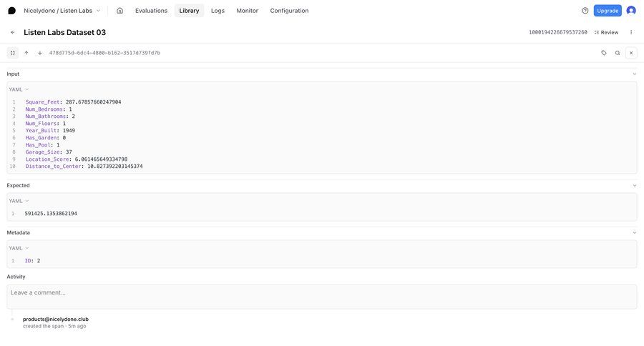The height and width of the screenshot is (346, 644).
Task: Open the Logs tab
Action: click(x=218, y=11)
